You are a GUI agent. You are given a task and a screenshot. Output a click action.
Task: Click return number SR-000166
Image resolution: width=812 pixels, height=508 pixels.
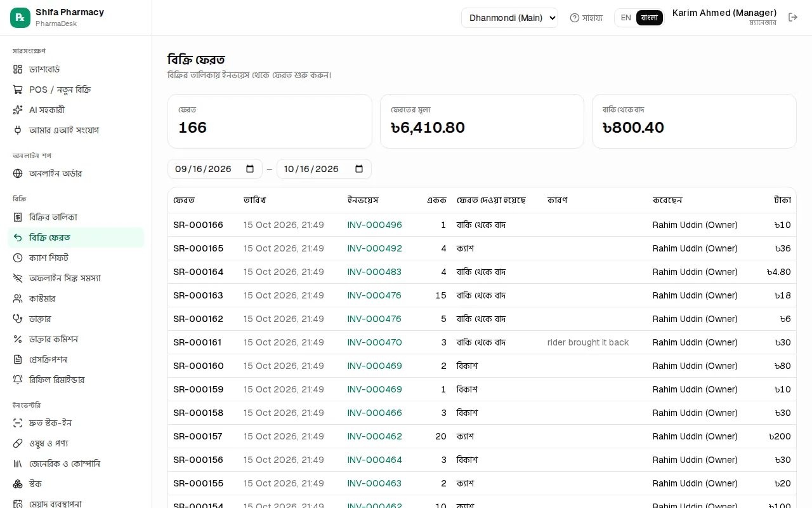199,225
